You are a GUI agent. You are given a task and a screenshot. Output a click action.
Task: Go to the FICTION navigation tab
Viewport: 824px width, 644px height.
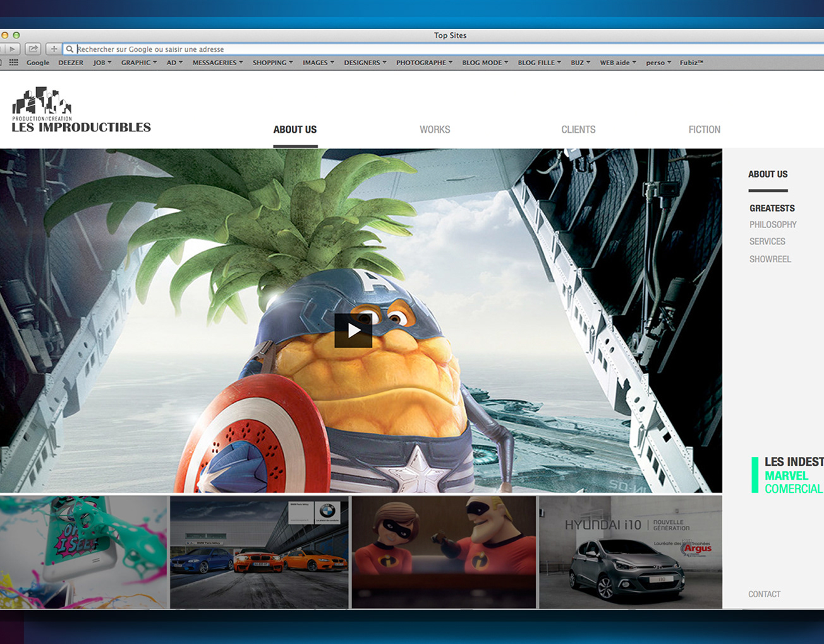705,130
